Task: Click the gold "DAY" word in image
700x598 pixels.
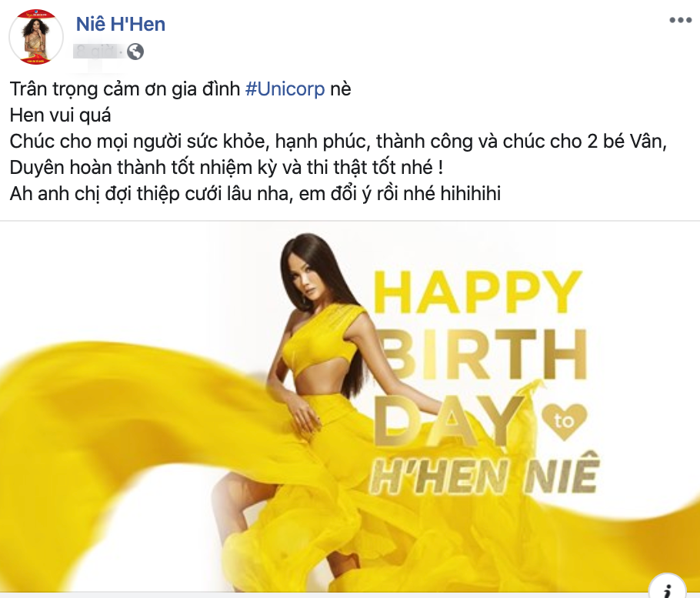Action: coord(448,421)
